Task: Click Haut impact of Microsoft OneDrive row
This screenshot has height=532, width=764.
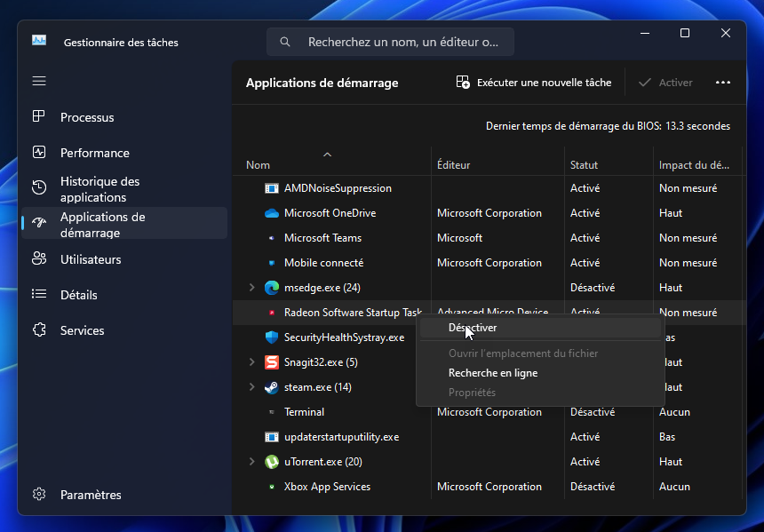Action: 671,213
